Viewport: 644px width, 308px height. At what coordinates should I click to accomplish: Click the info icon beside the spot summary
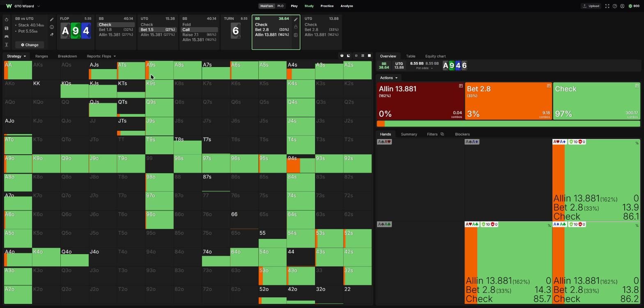pos(52,27)
